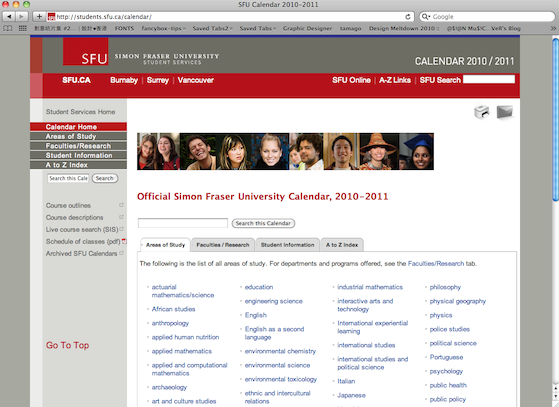The height and width of the screenshot is (407, 559).
Task: Open engineering science link
Action: tap(273, 301)
